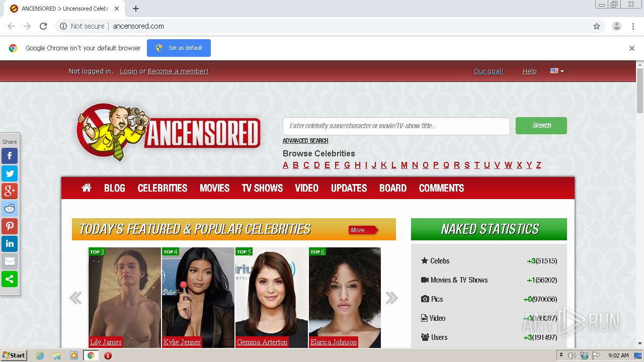
Task: Open the taskbar clock showing 9:02 AM
Action: click(x=618, y=355)
